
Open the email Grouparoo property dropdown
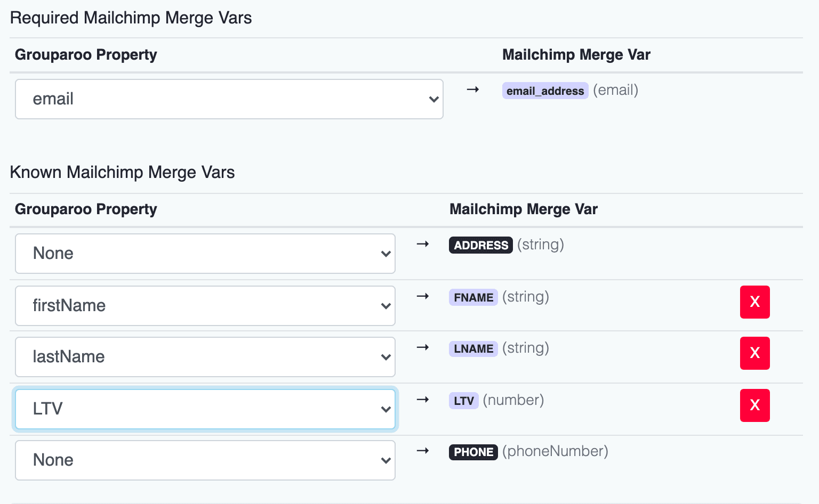(x=229, y=99)
